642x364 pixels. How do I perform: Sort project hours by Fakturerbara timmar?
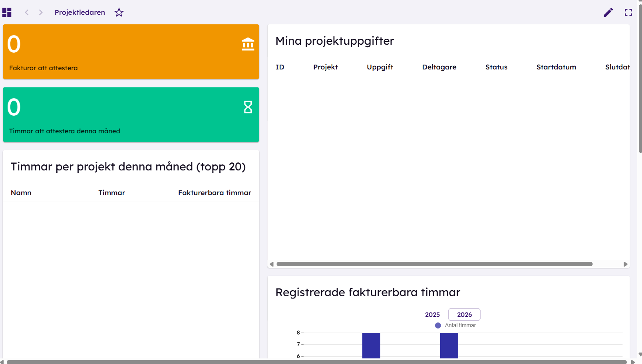(x=215, y=193)
